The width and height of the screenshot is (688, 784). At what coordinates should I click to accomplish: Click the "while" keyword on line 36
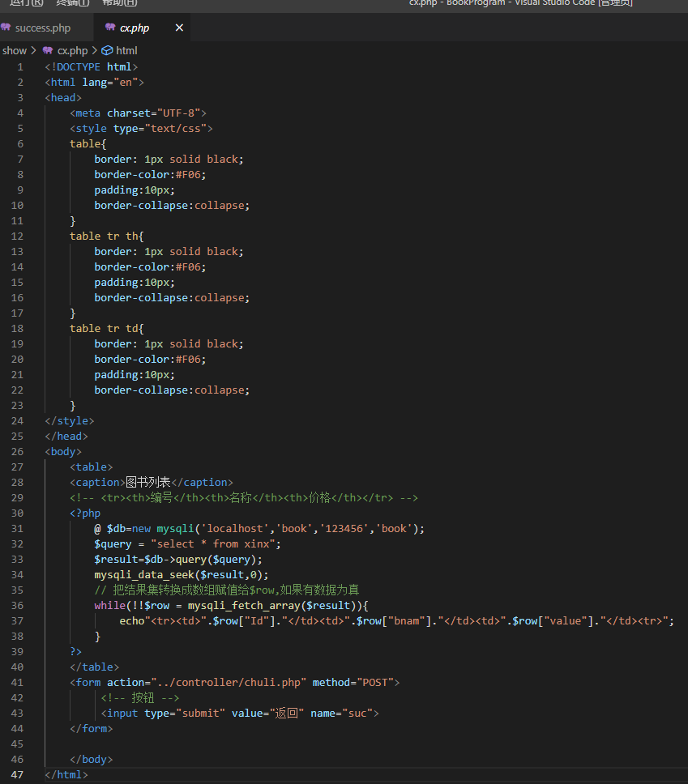110,606
